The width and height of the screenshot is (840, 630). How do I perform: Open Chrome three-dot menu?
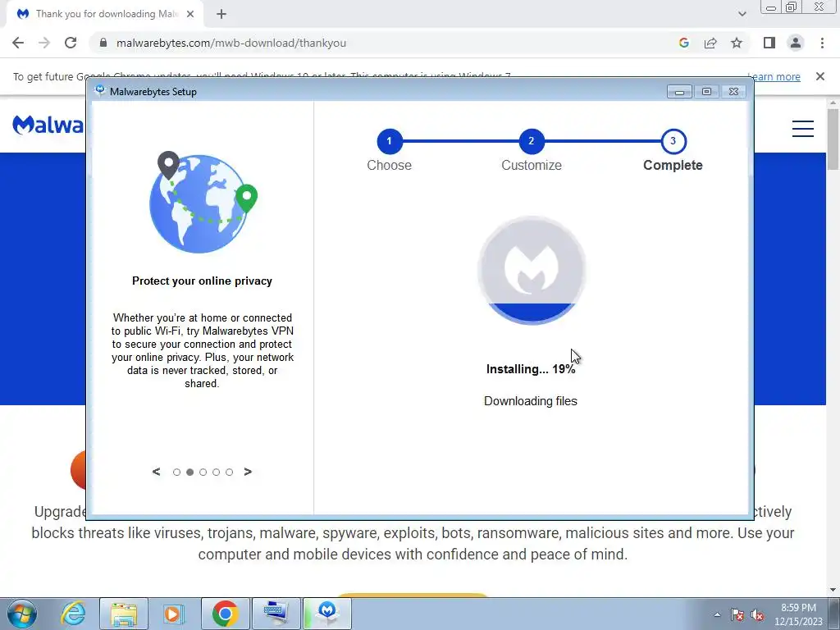tap(822, 43)
